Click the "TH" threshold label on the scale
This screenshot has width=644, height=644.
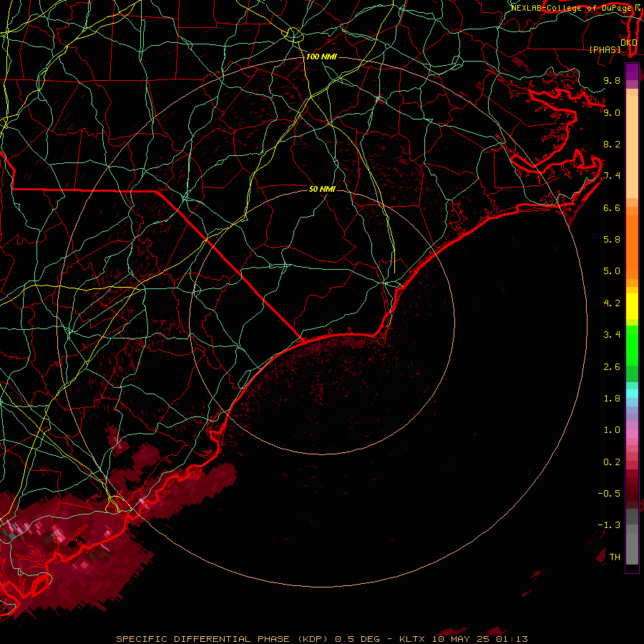point(615,557)
